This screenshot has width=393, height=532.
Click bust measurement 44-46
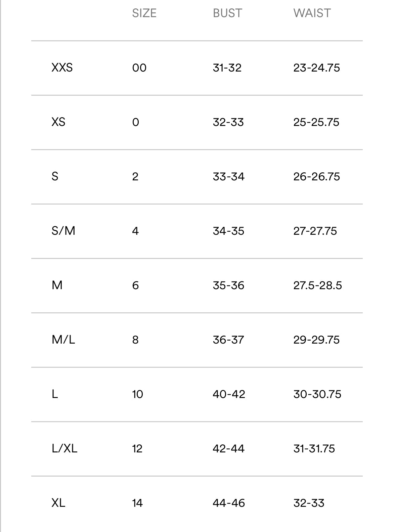click(229, 503)
